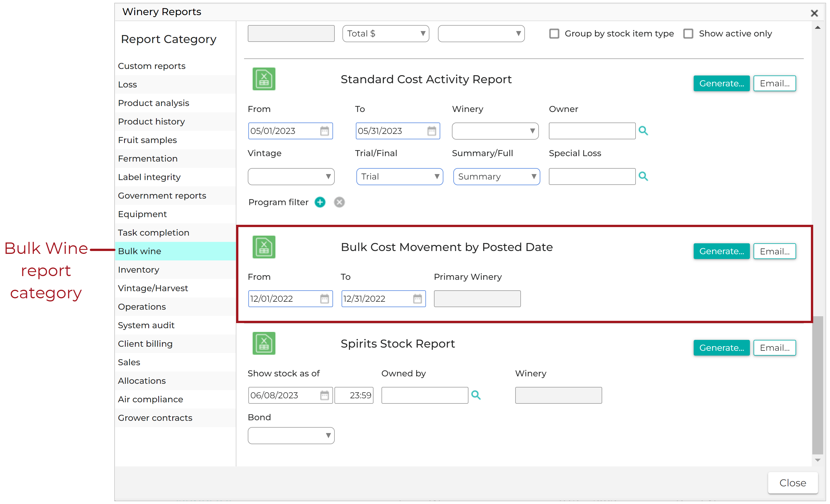Change the Summary/Full dropdown

[x=496, y=176]
